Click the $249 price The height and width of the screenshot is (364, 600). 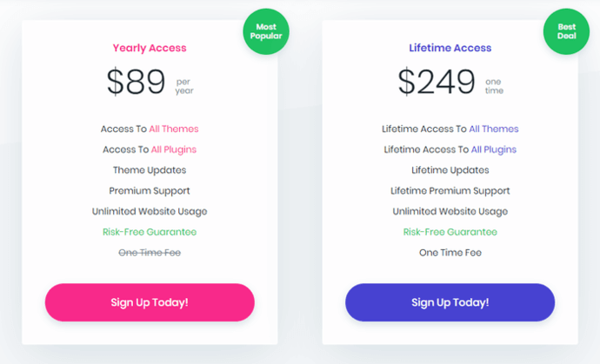point(437,82)
